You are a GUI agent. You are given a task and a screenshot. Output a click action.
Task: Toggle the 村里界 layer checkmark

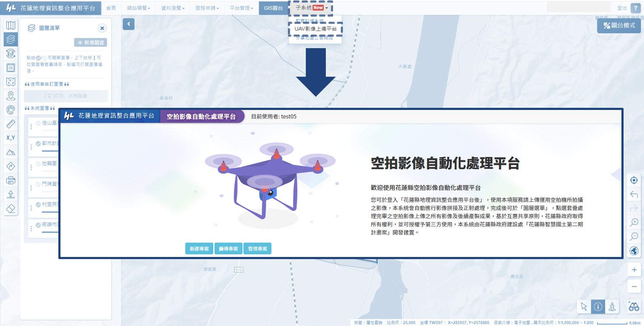click(38, 205)
